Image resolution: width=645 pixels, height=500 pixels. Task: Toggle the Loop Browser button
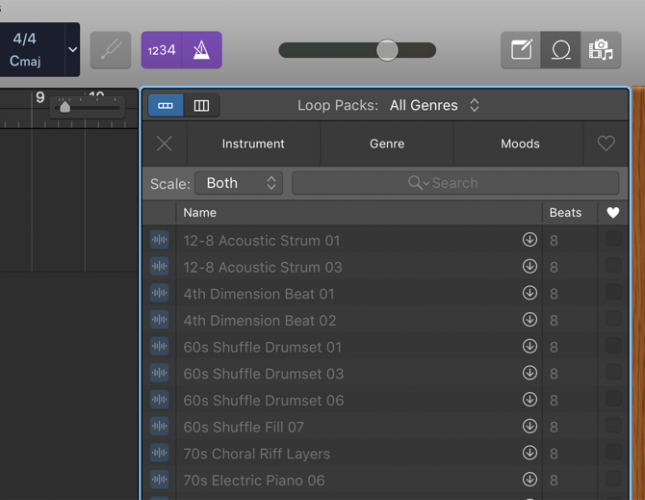pyautogui.click(x=561, y=50)
